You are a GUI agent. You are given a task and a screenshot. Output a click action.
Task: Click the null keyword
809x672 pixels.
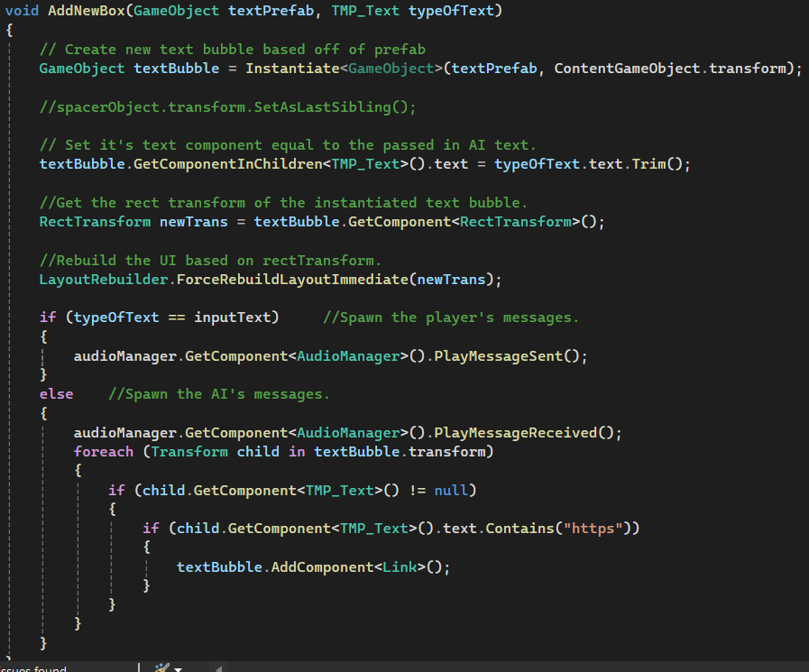[x=451, y=490]
